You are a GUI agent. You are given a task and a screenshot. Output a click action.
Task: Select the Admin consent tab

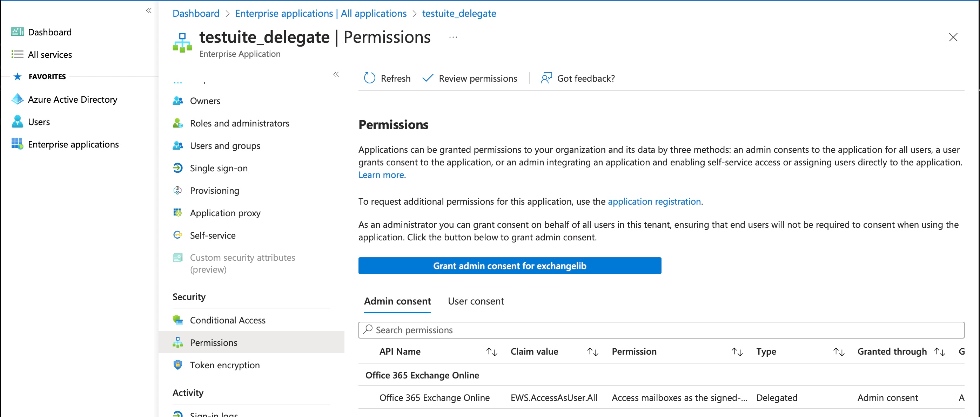[x=397, y=301]
